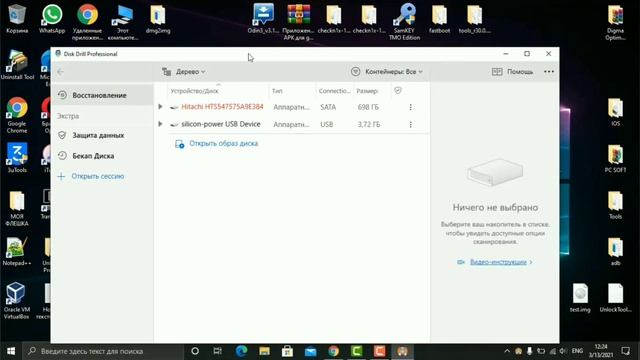The width and height of the screenshot is (640, 360).
Task: Open File Explorer from taskbar
Action: [264, 351]
